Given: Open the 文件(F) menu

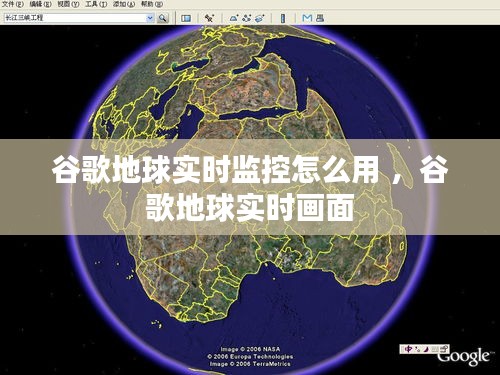Looking at the screenshot, I should tap(13, 4).
